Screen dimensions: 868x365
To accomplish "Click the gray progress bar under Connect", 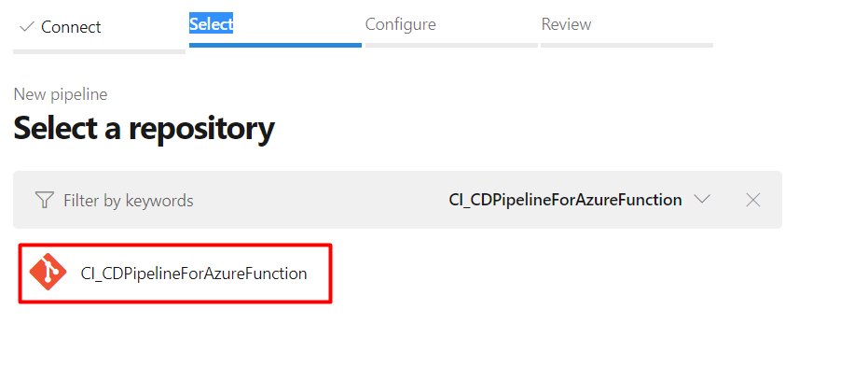I will [x=99, y=52].
